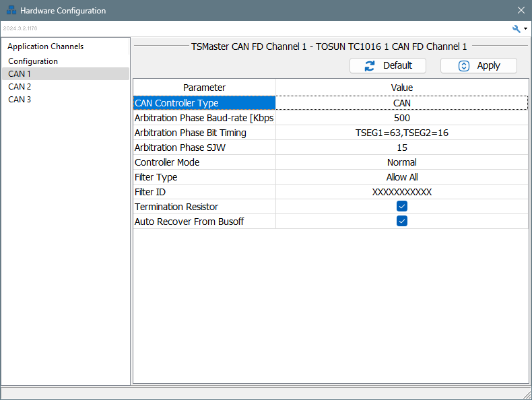Grab the window resize grip corner
532x400 pixels.
click(x=527, y=395)
